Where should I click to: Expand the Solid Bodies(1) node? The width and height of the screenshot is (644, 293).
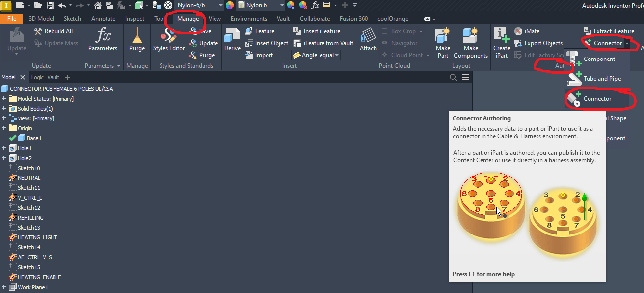(4, 109)
